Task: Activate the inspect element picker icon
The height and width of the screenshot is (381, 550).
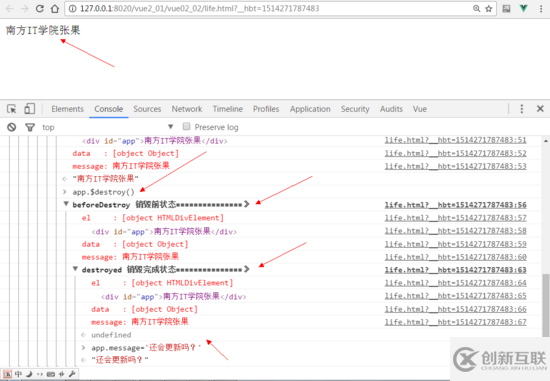Action: (x=12, y=109)
